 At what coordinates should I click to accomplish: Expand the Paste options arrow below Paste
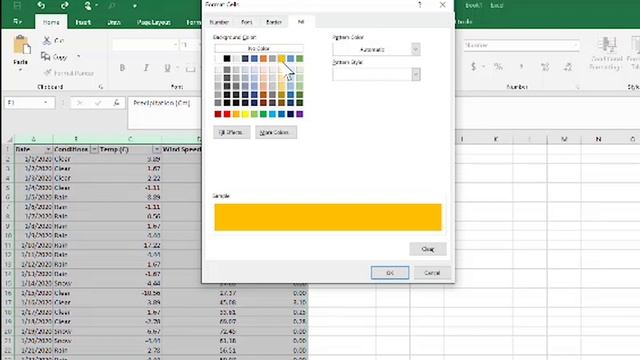click(x=20, y=70)
